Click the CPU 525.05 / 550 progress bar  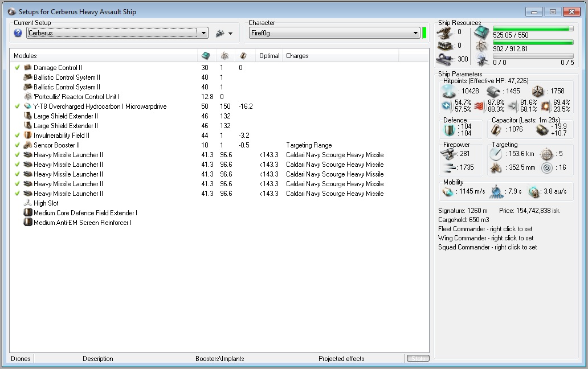[533, 29]
